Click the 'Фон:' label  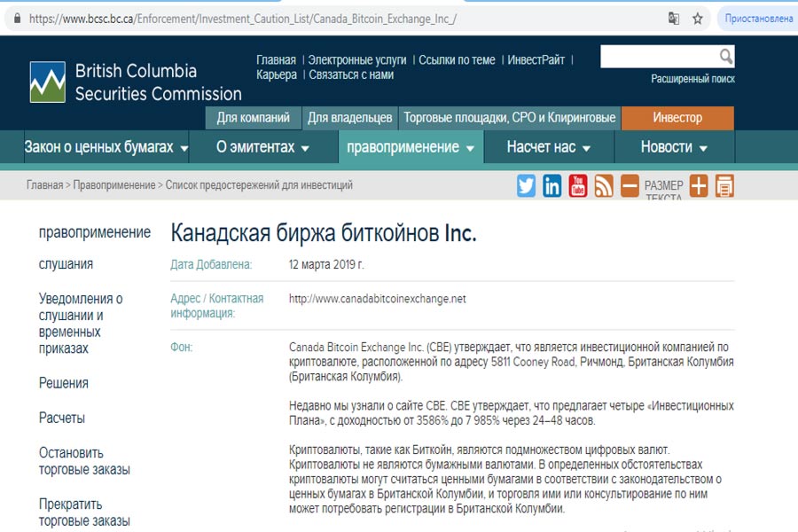click(181, 348)
